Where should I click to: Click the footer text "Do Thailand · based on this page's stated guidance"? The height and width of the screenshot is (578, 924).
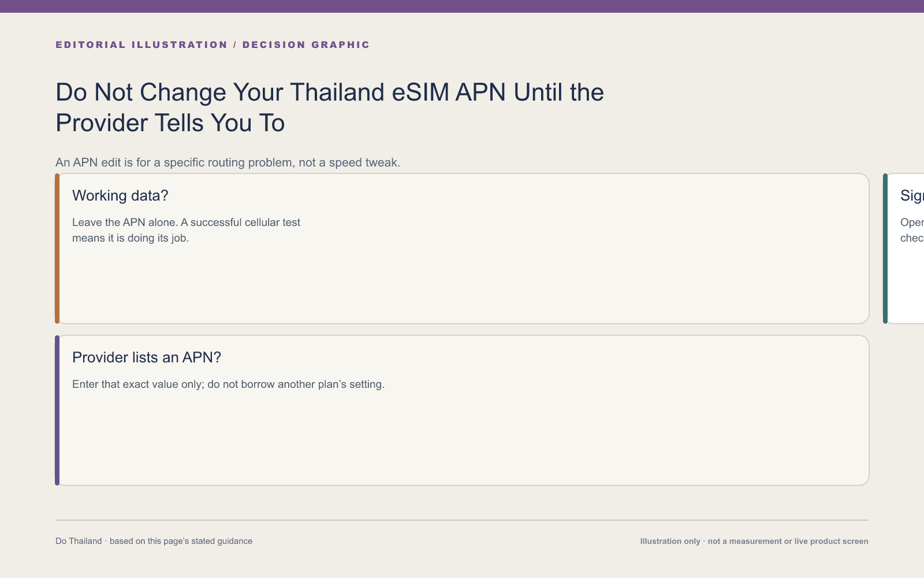point(154,541)
